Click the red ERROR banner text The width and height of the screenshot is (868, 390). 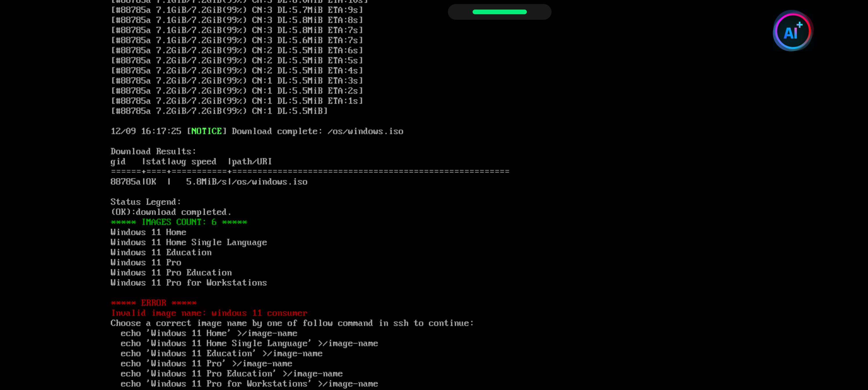tap(153, 303)
